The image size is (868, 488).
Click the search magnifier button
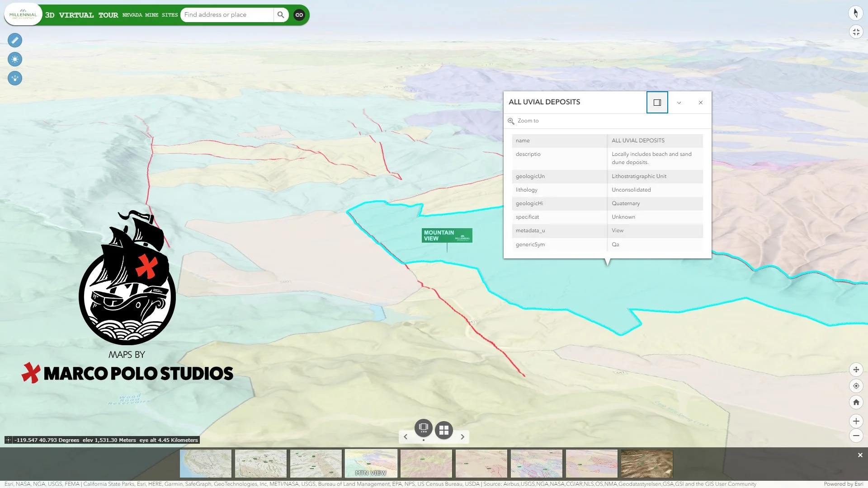[x=281, y=15]
